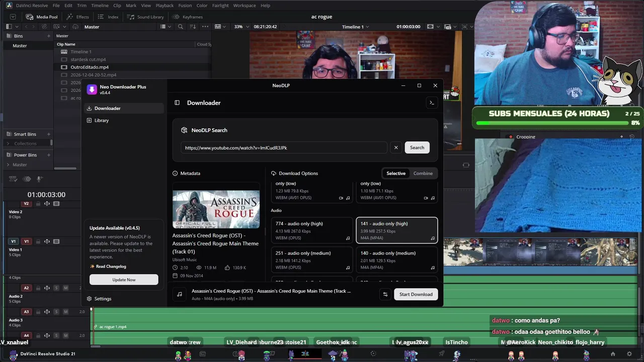Click the DaVinci Resolve logo icon
Screen dimensions: 644x362
tap(9, 6)
